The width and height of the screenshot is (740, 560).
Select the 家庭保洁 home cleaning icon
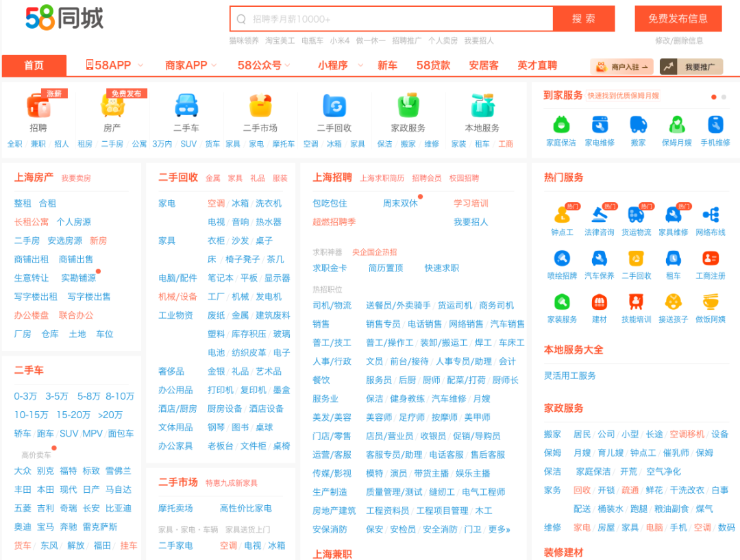[561, 125]
